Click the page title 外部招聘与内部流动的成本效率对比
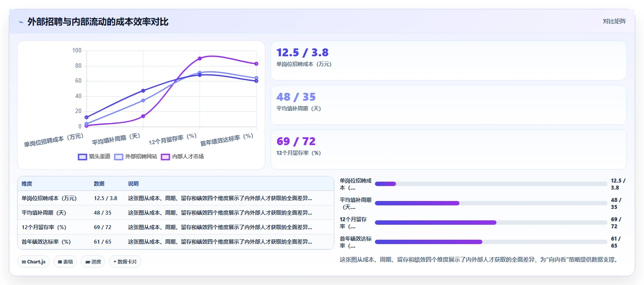The image size is (644, 285). 98,22
